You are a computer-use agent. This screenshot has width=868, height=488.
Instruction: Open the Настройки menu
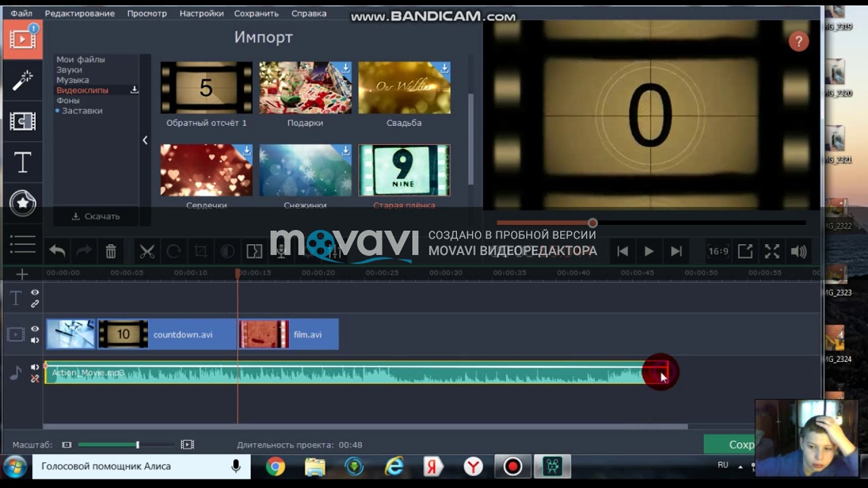point(201,14)
